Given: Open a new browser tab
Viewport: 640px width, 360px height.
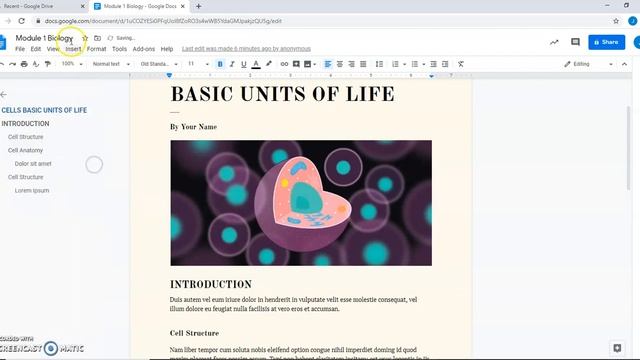Looking at the screenshot, I should click(x=198, y=6).
